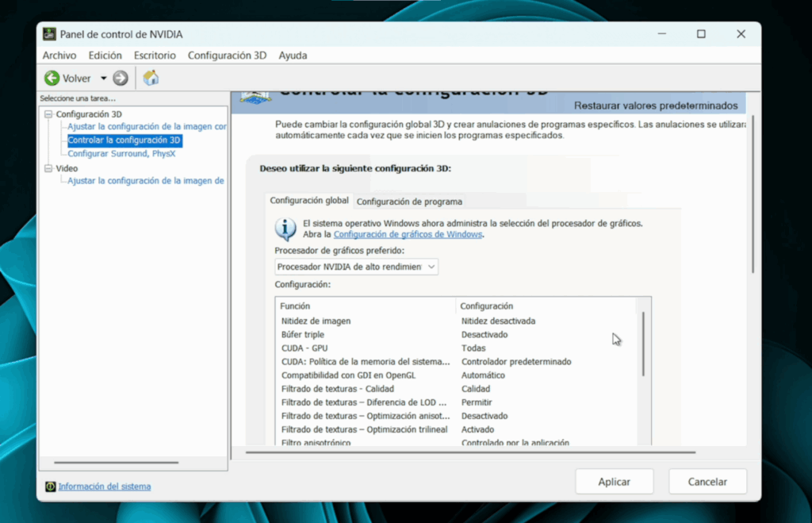The image size is (812, 523).
Task: Click Restaurar valores predeterminados
Action: (x=656, y=106)
